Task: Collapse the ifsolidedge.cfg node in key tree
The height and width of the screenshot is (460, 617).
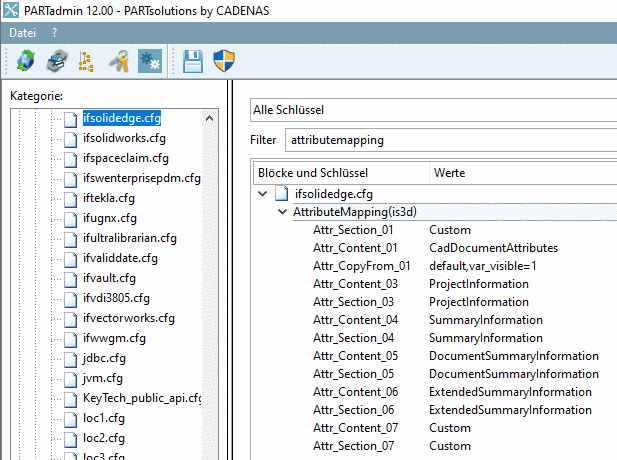Action: tap(262, 194)
